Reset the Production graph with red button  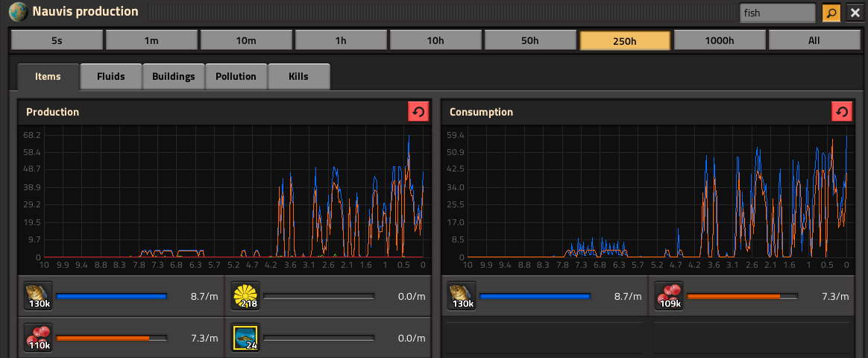pos(418,112)
